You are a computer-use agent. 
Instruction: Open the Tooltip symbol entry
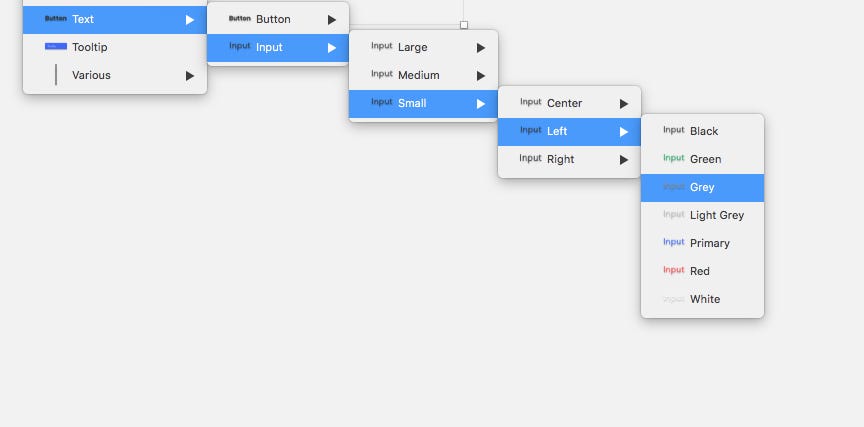pos(115,47)
